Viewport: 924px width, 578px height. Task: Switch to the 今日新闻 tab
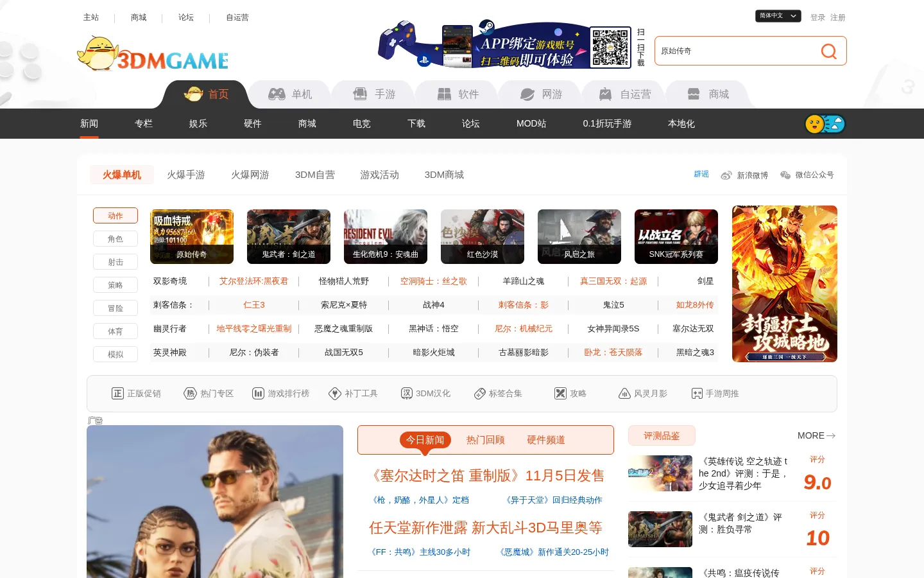(425, 440)
